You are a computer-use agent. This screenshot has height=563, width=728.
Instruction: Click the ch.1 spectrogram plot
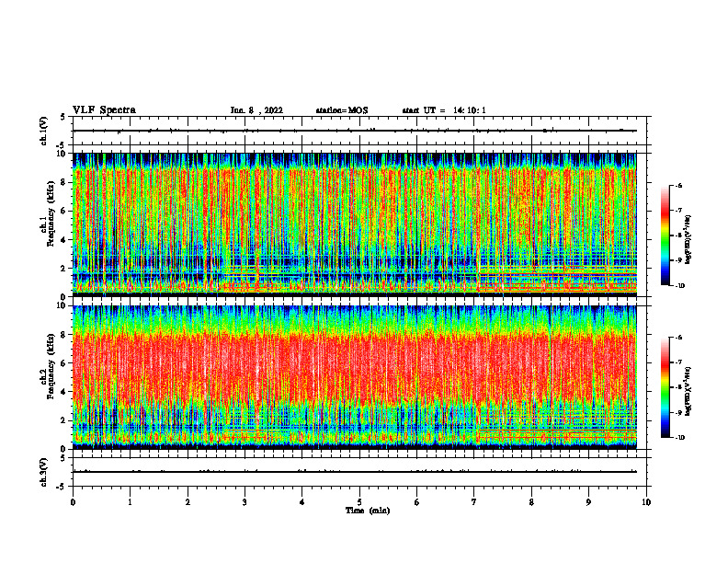click(x=355, y=224)
